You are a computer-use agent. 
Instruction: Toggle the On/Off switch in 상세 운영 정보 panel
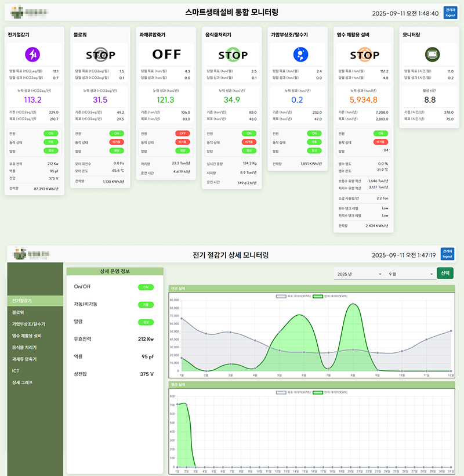(146, 287)
